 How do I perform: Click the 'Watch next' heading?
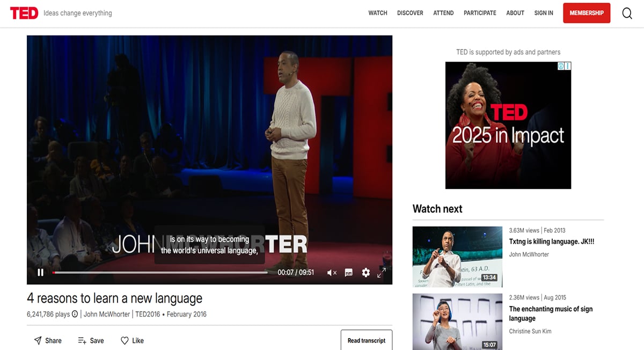point(437,209)
